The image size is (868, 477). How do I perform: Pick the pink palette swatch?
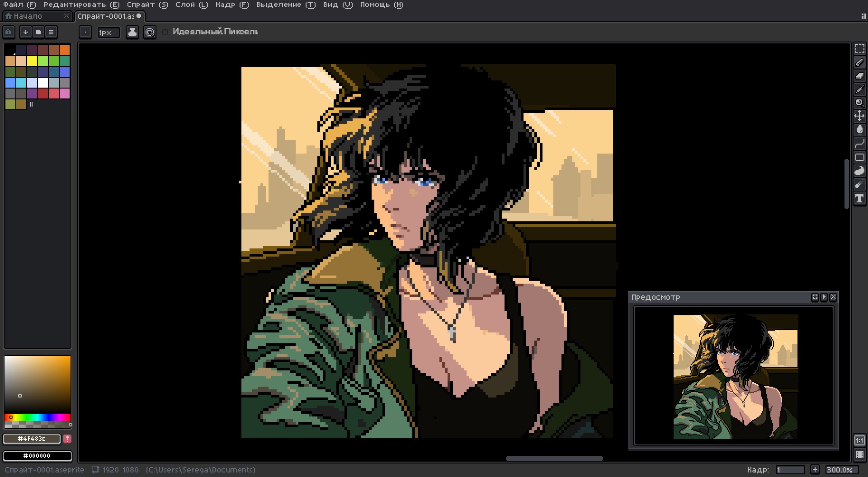(x=65, y=94)
